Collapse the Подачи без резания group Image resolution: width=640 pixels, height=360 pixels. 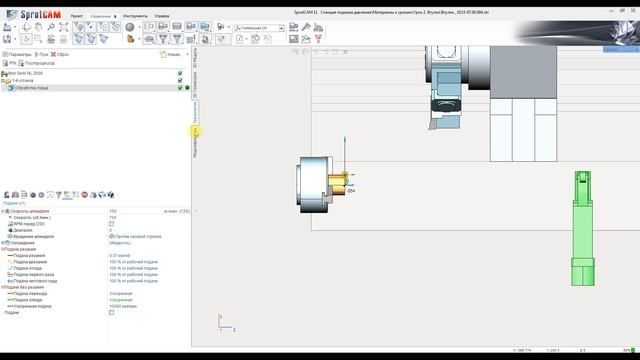[2, 287]
